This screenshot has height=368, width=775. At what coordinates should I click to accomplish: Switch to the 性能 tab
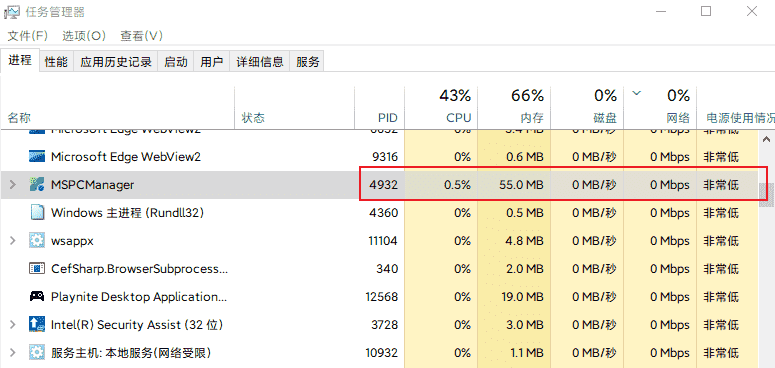point(56,62)
